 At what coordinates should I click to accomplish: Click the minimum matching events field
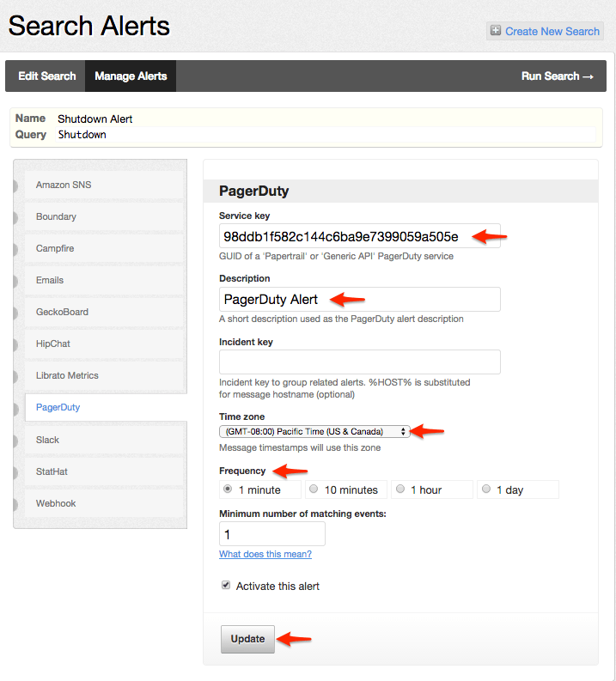pos(272,534)
